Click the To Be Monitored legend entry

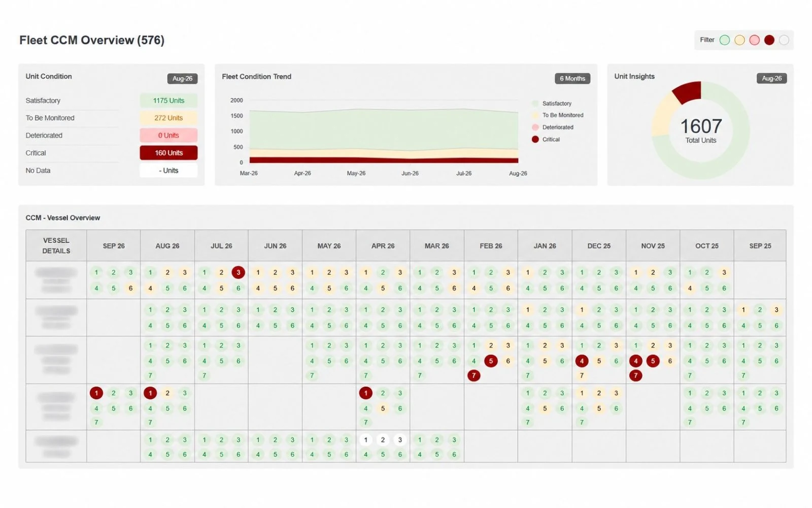tap(558, 115)
